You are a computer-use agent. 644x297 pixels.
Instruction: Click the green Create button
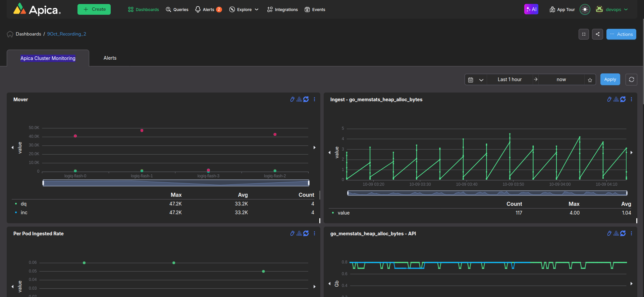click(94, 9)
